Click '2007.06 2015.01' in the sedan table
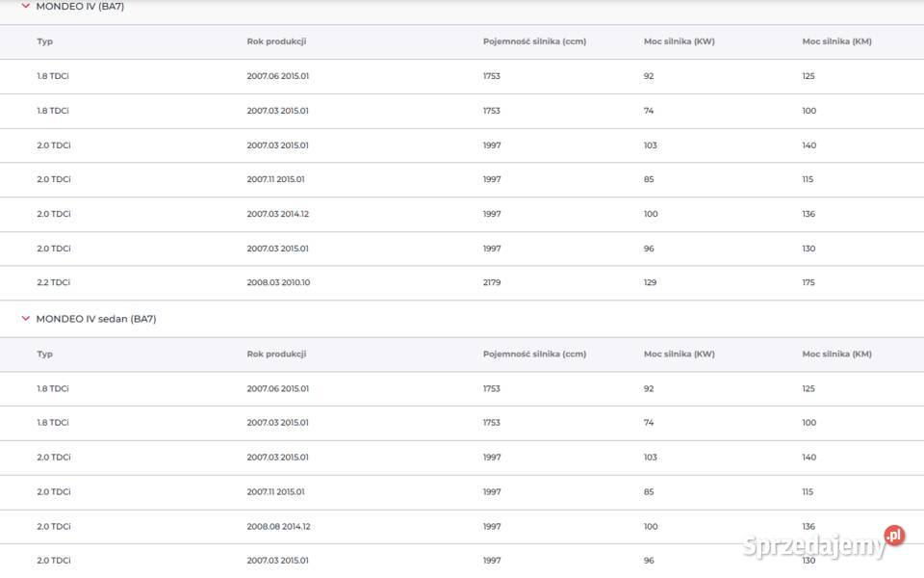Image resolution: width=924 pixels, height=578 pixels. [x=277, y=388]
